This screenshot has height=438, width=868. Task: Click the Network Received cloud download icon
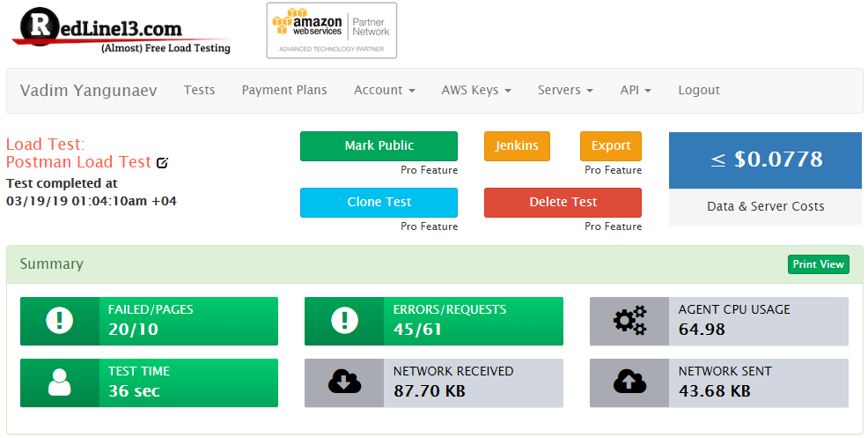click(x=344, y=382)
